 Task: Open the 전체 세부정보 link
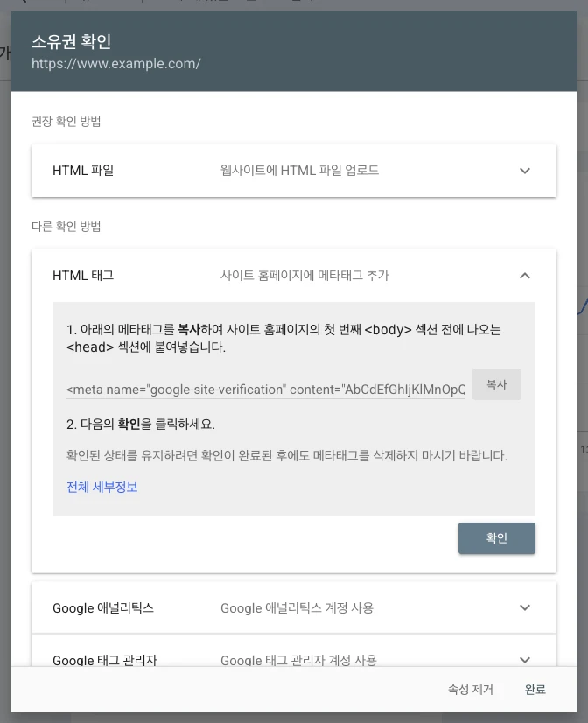pos(101,487)
